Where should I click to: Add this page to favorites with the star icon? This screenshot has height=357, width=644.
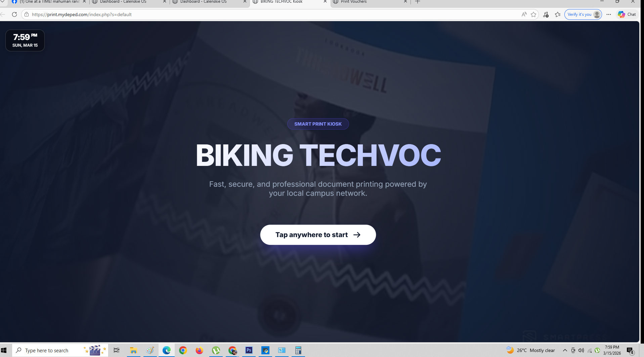(533, 14)
